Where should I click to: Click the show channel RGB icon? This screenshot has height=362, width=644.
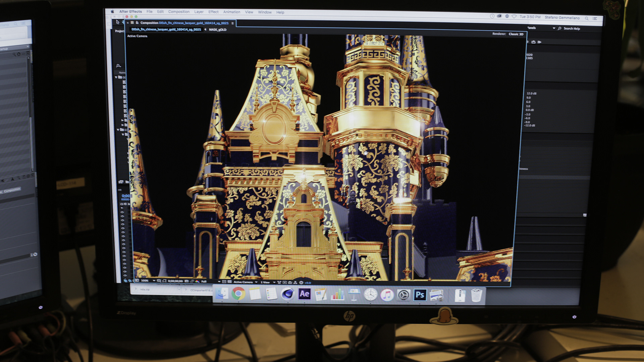pos(198,281)
